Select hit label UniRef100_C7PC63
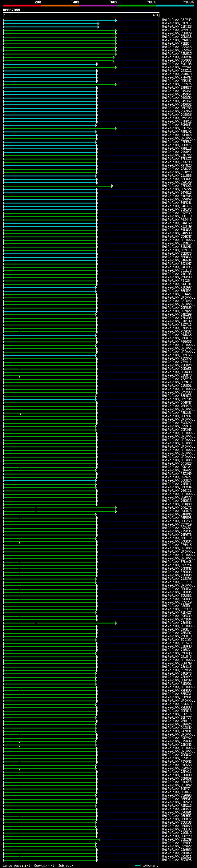 [x=177, y=186]
